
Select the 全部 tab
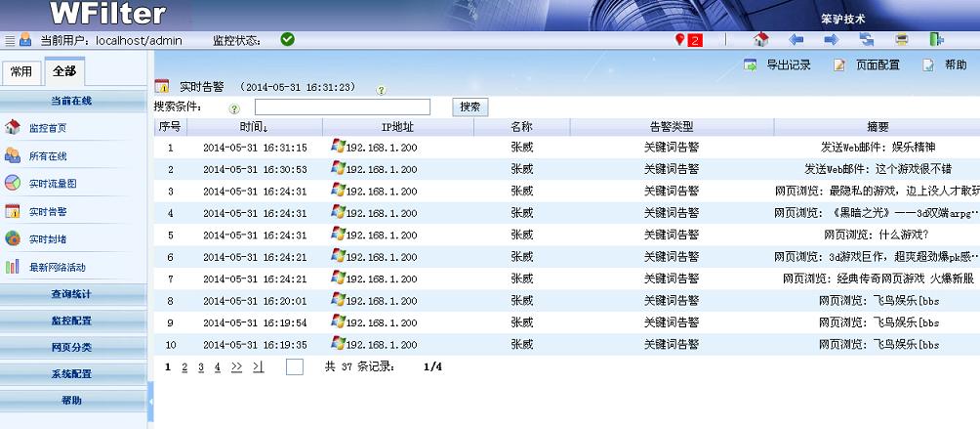point(64,71)
